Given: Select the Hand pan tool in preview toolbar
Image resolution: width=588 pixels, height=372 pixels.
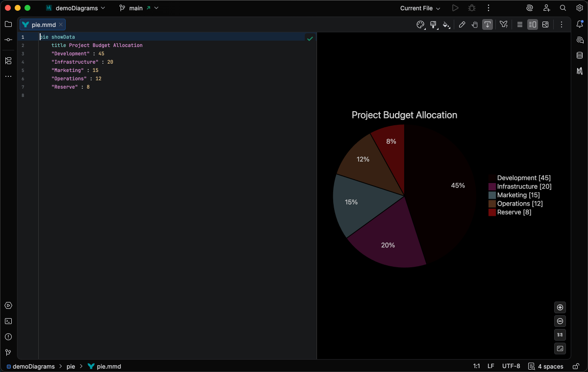Looking at the screenshot, I should coord(474,24).
